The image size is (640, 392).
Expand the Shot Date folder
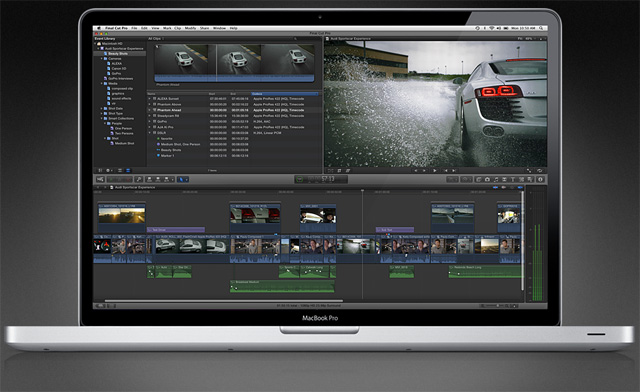click(102, 108)
